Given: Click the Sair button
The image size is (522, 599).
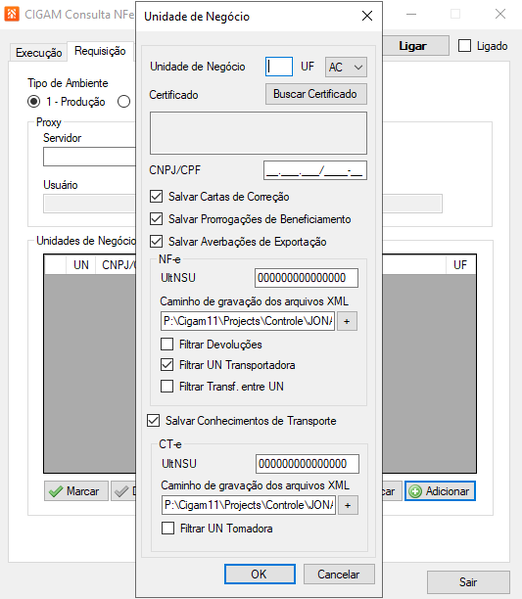Looking at the screenshot, I should point(468,582).
